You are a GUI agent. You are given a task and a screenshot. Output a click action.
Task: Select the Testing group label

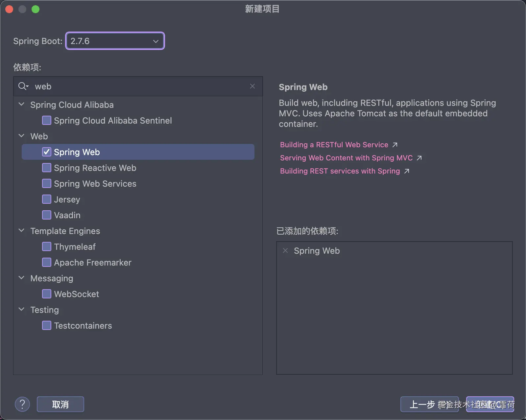[x=45, y=310]
